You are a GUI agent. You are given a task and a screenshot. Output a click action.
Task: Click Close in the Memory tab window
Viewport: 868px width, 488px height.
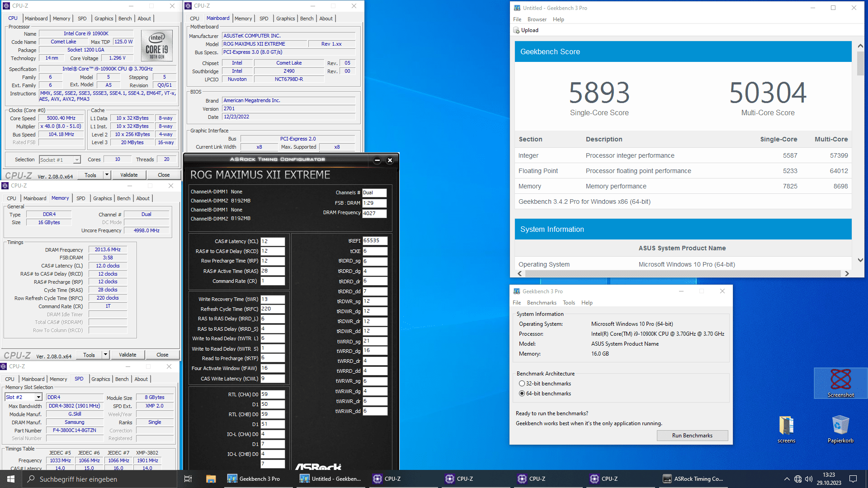162,355
